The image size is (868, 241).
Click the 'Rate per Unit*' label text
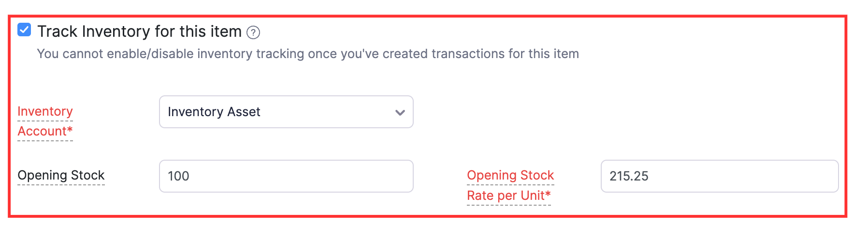508,196
